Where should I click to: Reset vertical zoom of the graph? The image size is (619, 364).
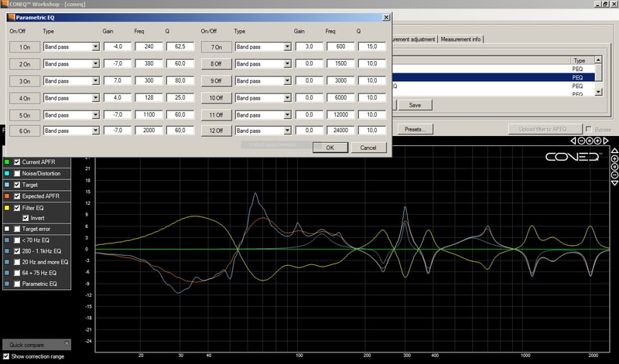(x=614, y=167)
